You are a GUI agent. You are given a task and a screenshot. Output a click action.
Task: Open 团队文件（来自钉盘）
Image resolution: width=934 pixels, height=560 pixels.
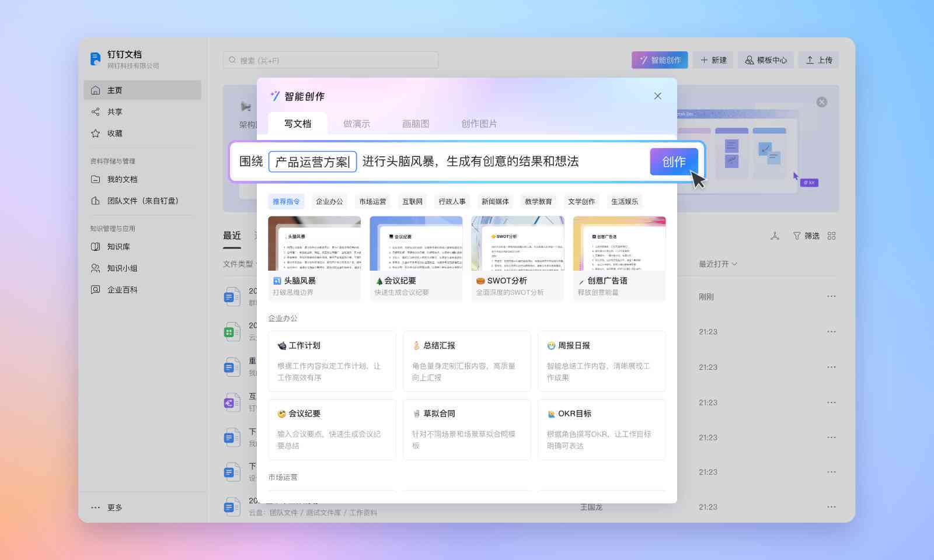[x=142, y=201]
